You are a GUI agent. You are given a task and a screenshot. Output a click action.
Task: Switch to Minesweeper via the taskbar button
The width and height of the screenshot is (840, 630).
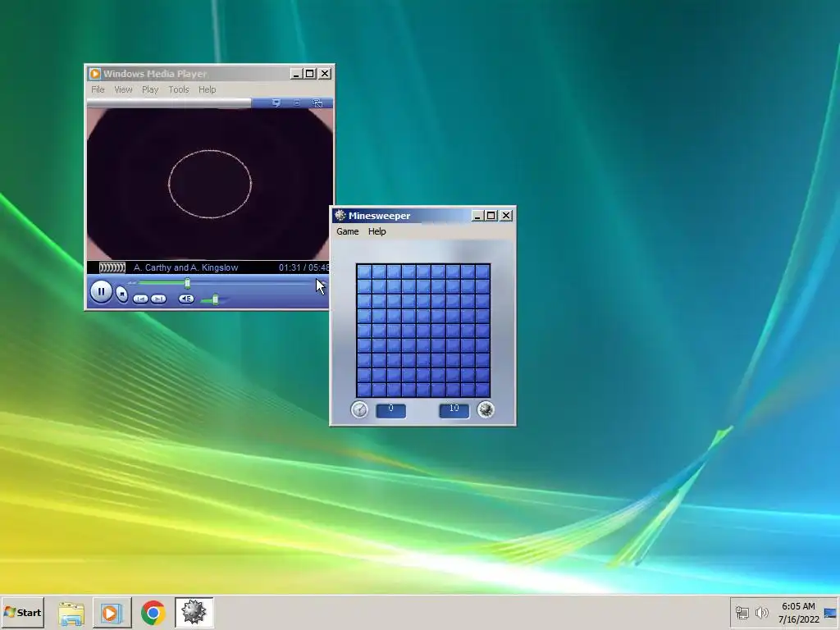coord(194,612)
